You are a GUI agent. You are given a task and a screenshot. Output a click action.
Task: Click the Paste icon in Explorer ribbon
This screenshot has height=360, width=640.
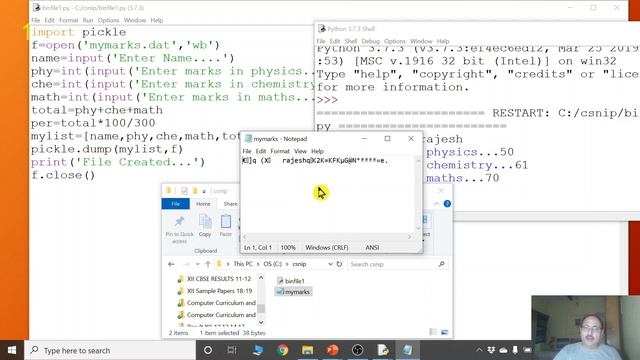(x=226, y=222)
